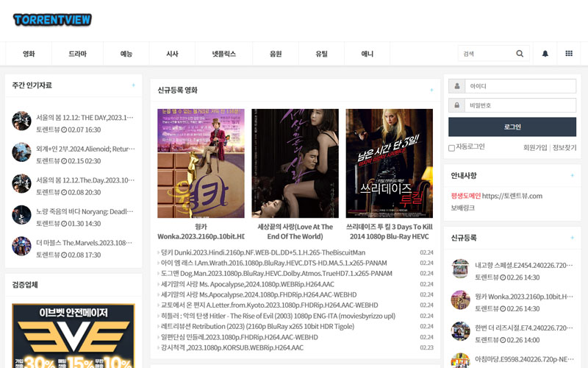The height and width of the screenshot is (368, 588).
Task: Open 아이 엠 래스 I.Am.Wrath.2016 list entry
Action: click(x=273, y=263)
